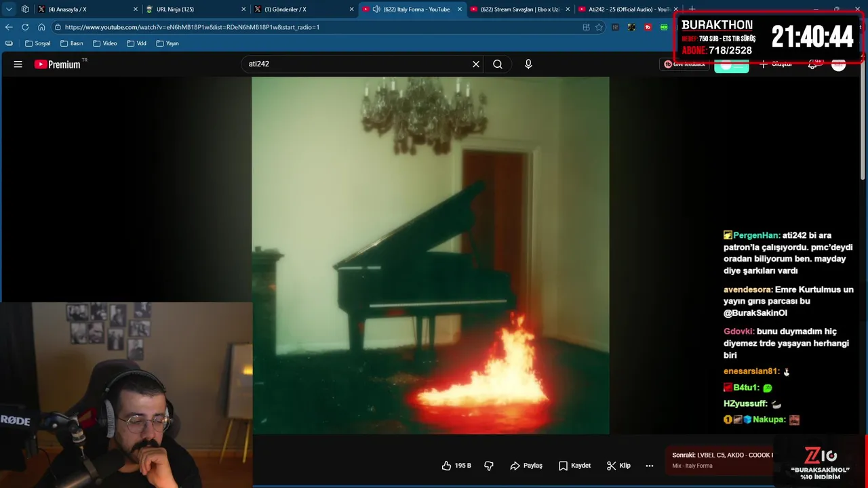Open the Oluştur create button
The width and height of the screenshot is (868, 488).
tap(775, 64)
